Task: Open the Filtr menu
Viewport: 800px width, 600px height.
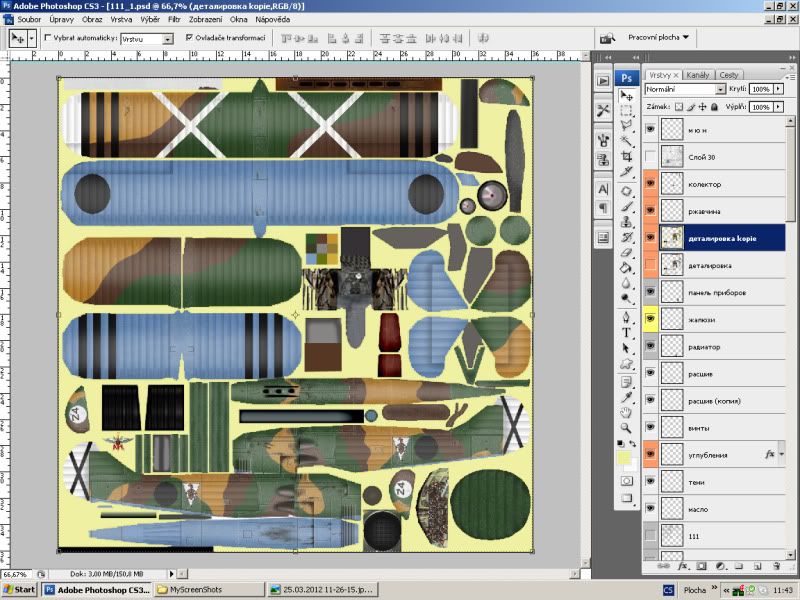Action: point(174,19)
